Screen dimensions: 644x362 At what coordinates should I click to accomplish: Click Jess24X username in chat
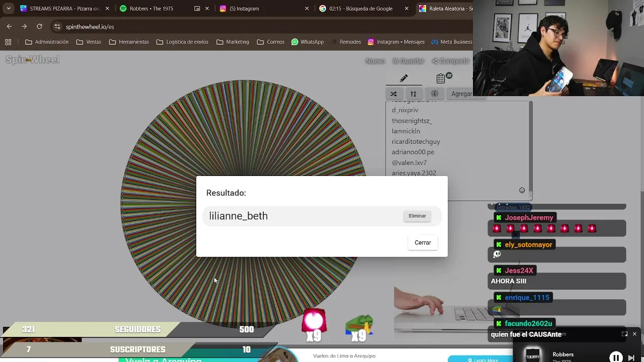point(519,270)
